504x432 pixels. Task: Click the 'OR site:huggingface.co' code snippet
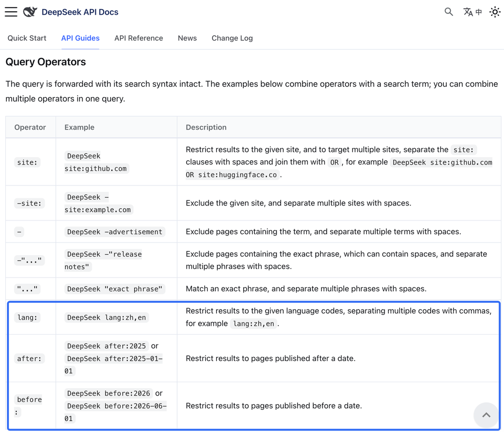[x=232, y=175]
